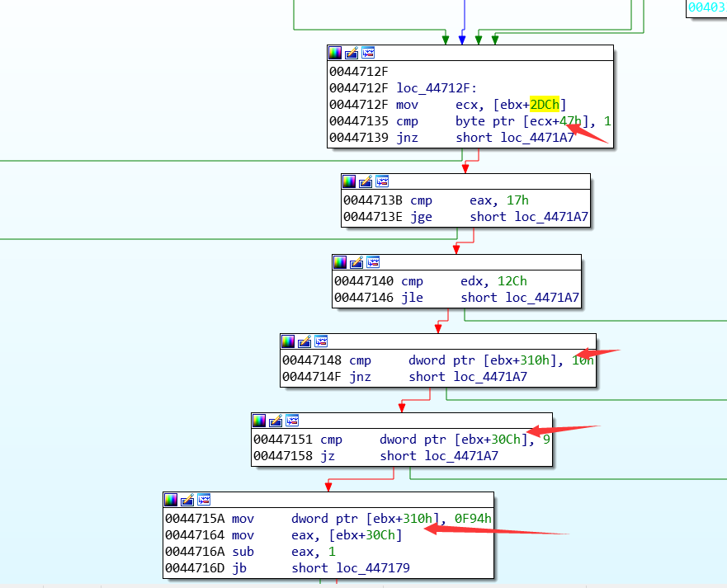Image resolution: width=727 pixels, height=588 pixels.
Task: Click the edit pencil icon of block 00447151
Action: [276, 421]
